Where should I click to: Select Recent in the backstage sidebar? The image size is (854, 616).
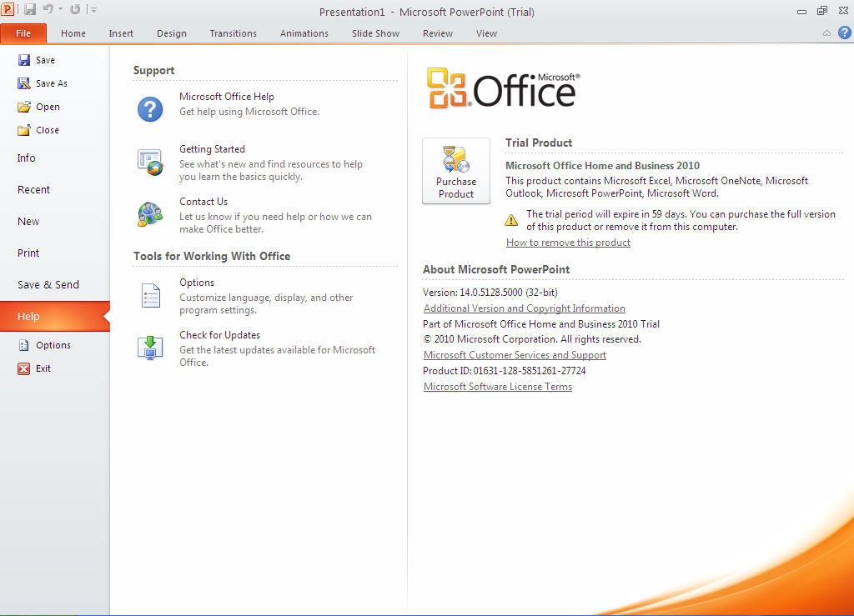click(x=54, y=189)
